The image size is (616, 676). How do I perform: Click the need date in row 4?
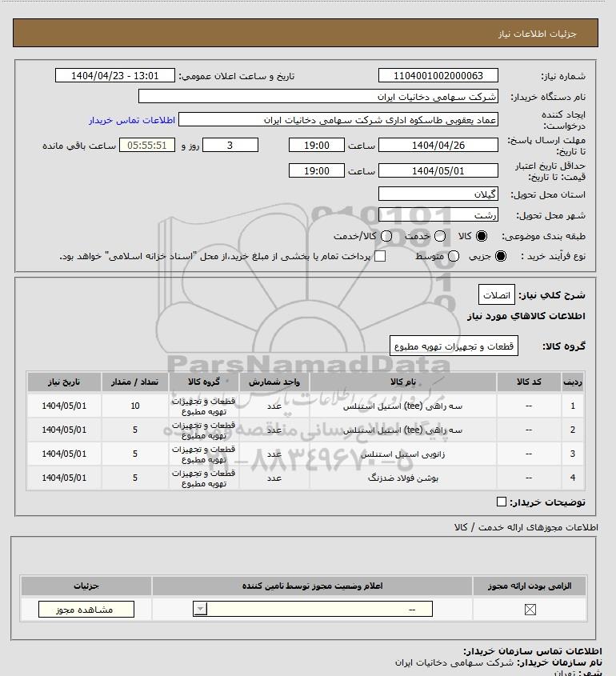click(64, 478)
